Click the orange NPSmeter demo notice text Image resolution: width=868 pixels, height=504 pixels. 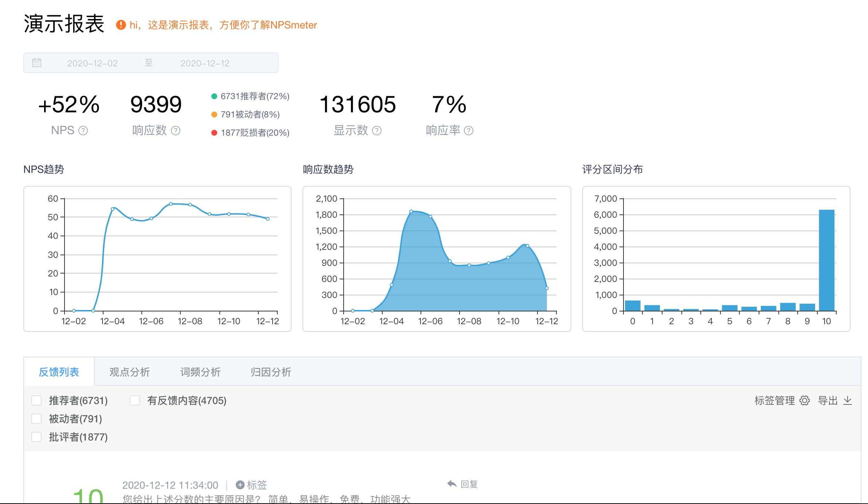coord(223,25)
